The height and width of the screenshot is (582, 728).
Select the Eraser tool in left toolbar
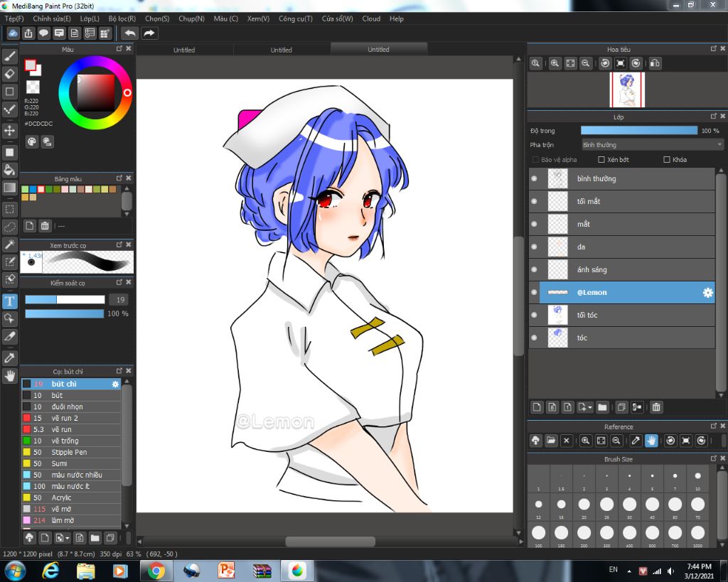[x=10, y=73]
